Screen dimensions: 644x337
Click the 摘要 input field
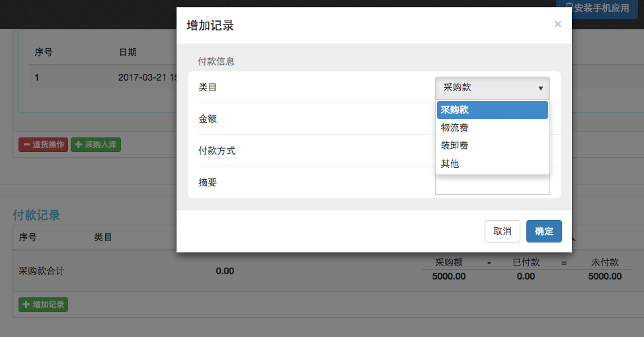492,186
